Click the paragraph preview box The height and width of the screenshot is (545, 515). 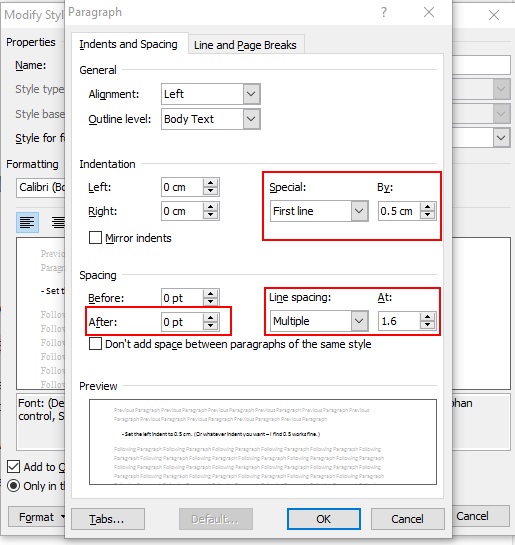click(263, 442)
